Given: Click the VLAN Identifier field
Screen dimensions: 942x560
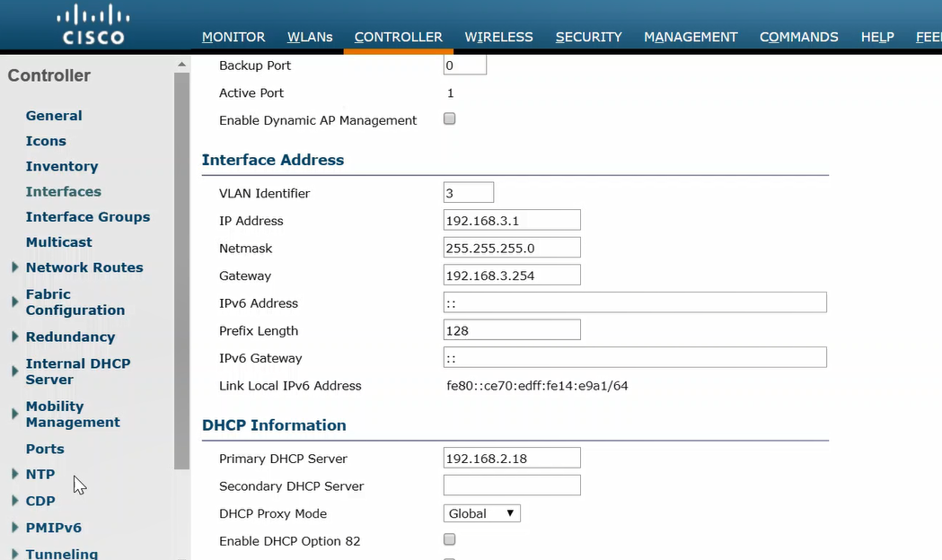Looking at the screenshot, I should [469, 193].
